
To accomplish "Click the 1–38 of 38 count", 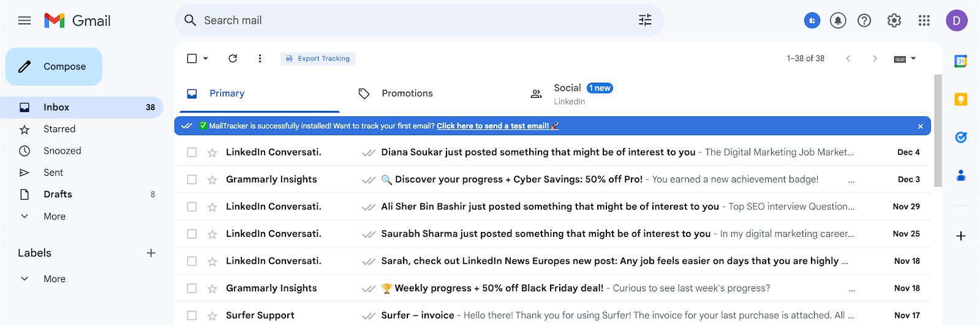I will pyautogui.click(x=805, y=59).
